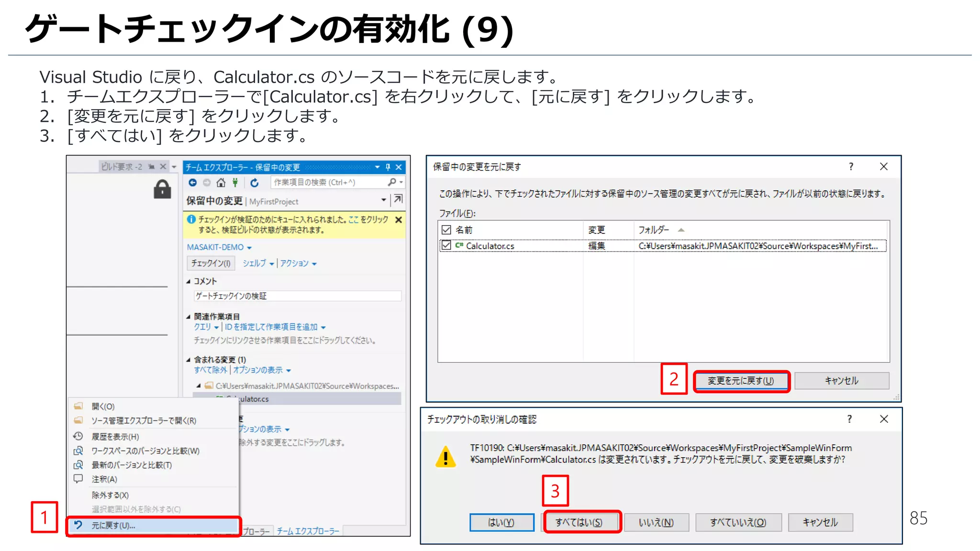Choose 履歴を表示(H) from context menu
This screenshot has height=551, width=980.
point(152,436)
